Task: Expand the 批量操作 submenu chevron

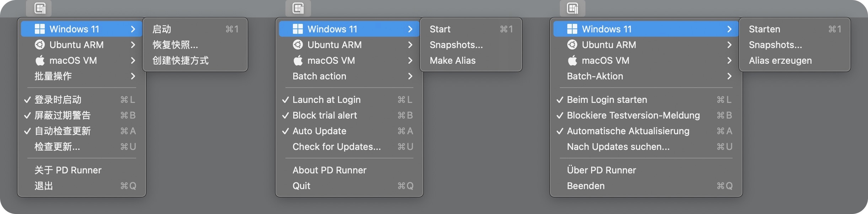Action: coord(133,76)
